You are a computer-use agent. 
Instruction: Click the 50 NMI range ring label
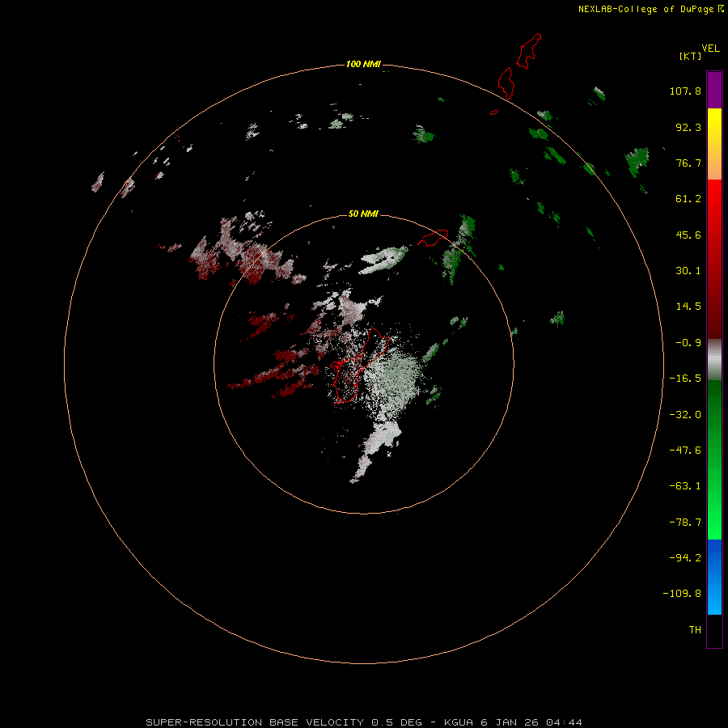pyautogui.click(x=363, y=214)
